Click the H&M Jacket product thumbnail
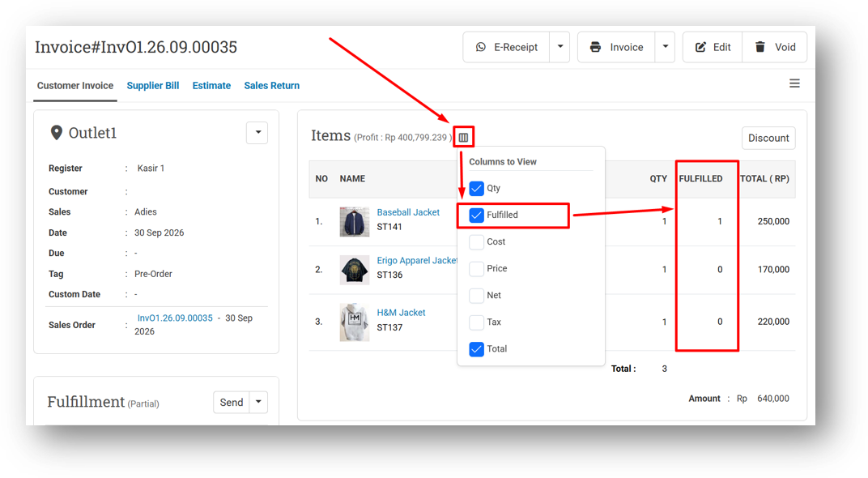This screenshot has width=868, height=478. [x=355, y=322]
